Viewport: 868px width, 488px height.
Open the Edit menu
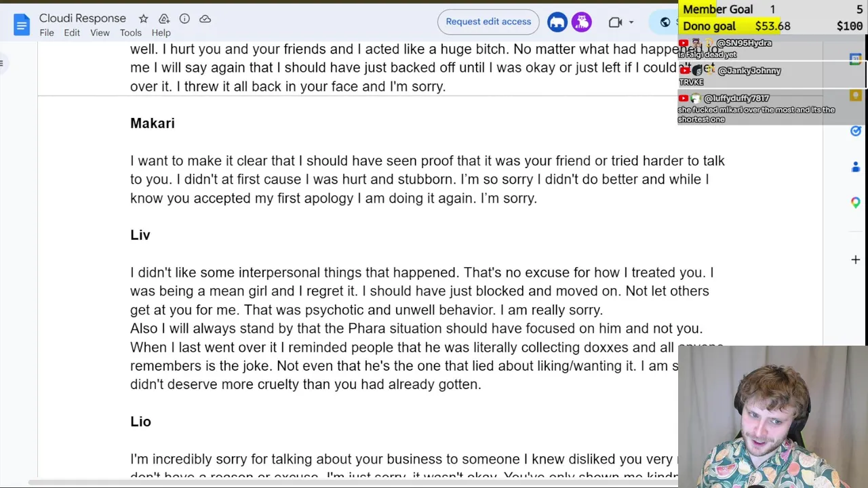72,33
